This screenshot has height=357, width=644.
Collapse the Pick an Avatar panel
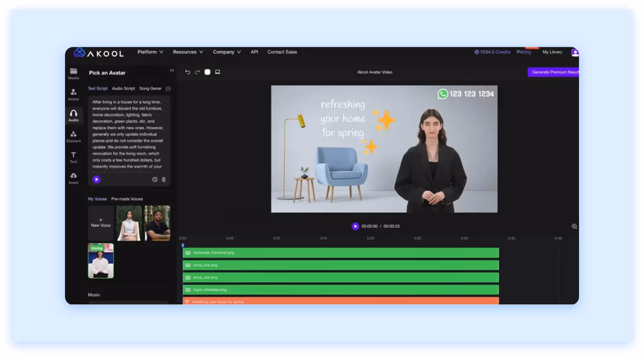[x=172, y=70]
